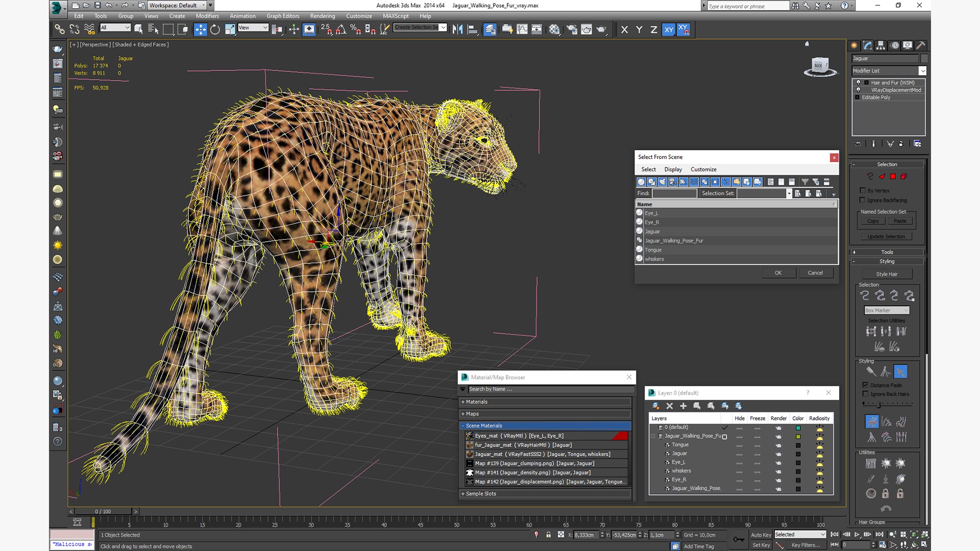Viewport: 980px width, 551px height.
Task: Choose the Select and Link tool
Action: [x=60, y=30]
